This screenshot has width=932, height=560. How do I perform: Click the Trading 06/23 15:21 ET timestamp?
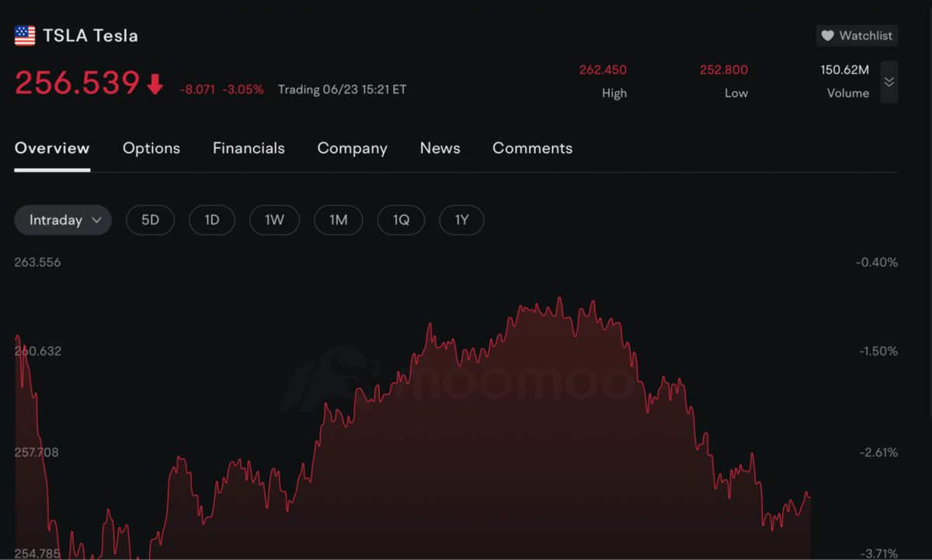(342, 89)
